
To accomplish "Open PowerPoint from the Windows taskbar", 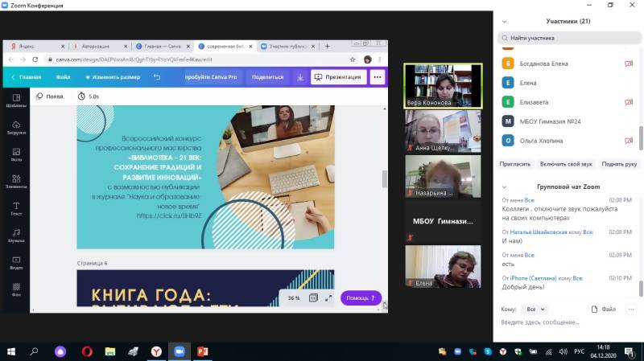I will click(x=202, y=351).
